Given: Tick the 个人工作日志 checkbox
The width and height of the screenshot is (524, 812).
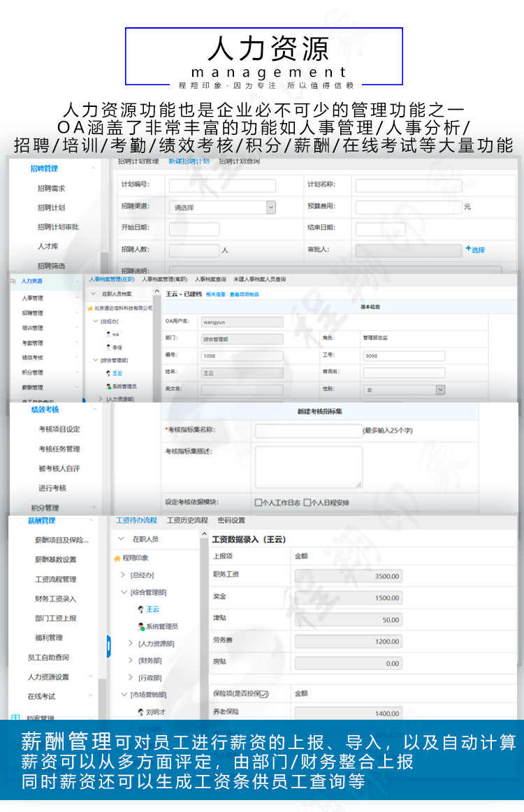Looking at the screenshot, I should coord(259,502).
